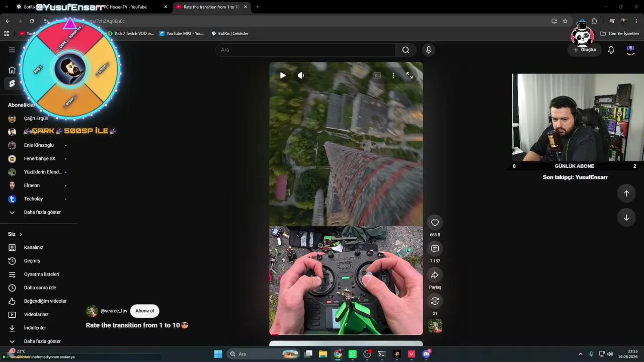Close the Rate the transition tab

[x=246, y=7]
